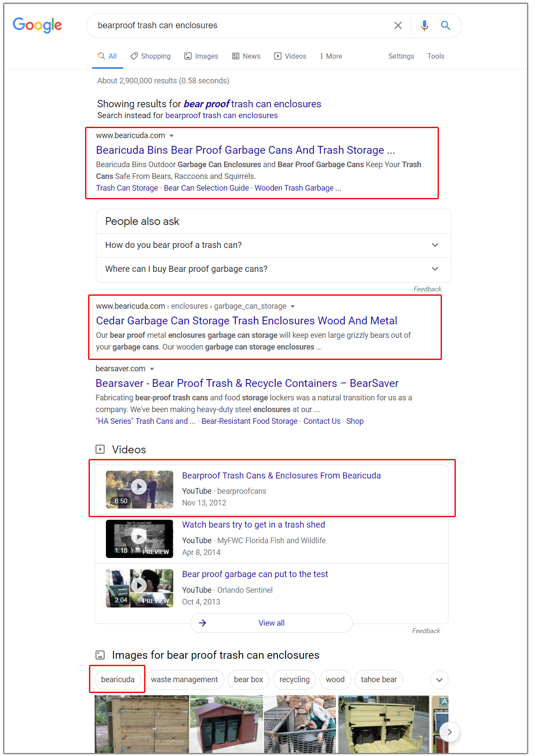Select the recycling image filter chip

[294, 679]
